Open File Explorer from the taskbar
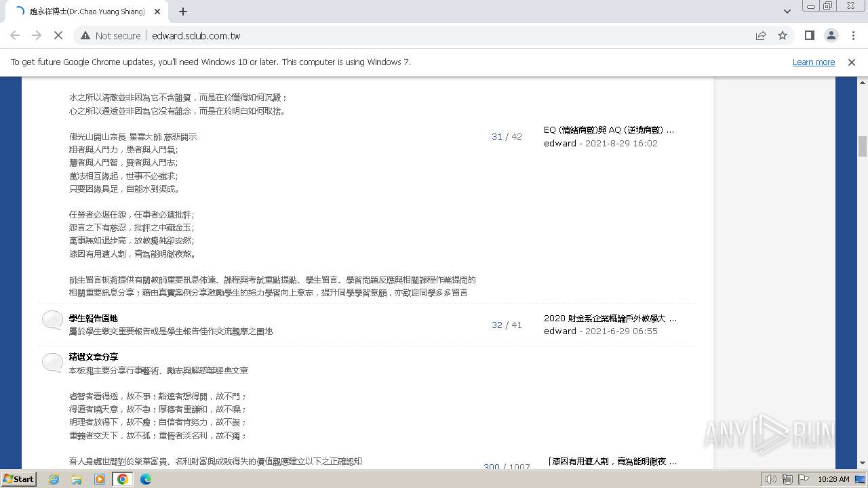This screenshot has height=488, width=868. coord(77,479)
